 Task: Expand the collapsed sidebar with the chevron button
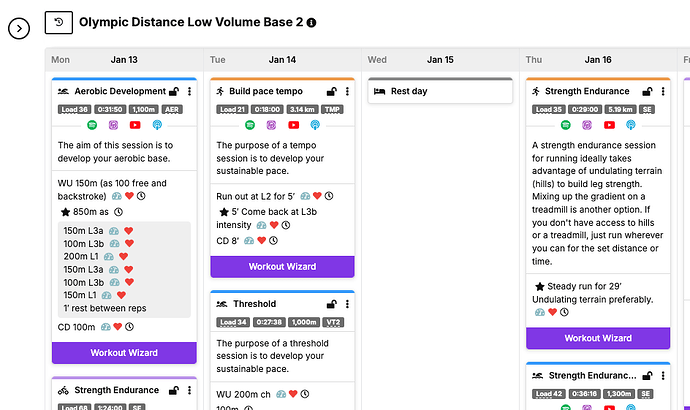20,28
